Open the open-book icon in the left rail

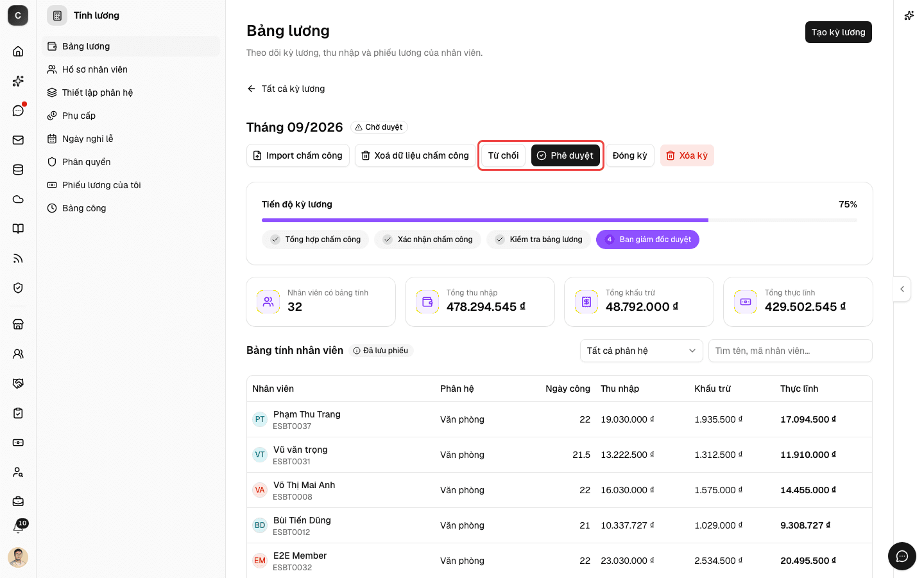(x=18, y=229)
